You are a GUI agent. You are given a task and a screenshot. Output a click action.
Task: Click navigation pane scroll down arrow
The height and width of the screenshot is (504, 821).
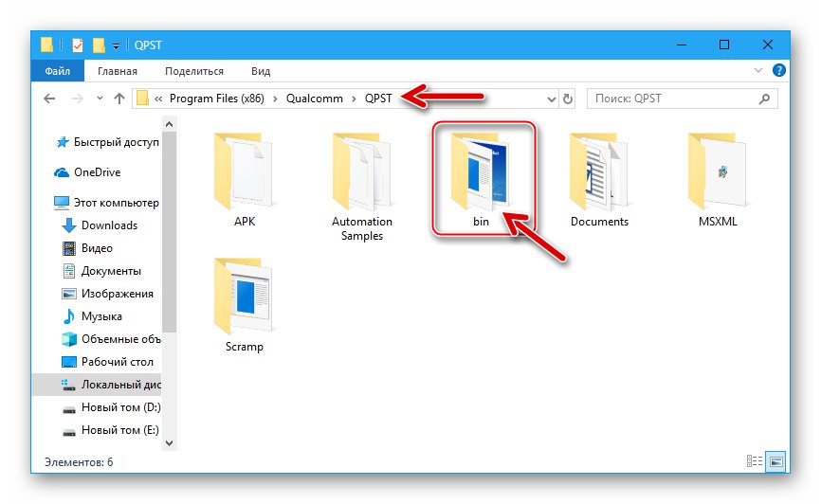169,442
